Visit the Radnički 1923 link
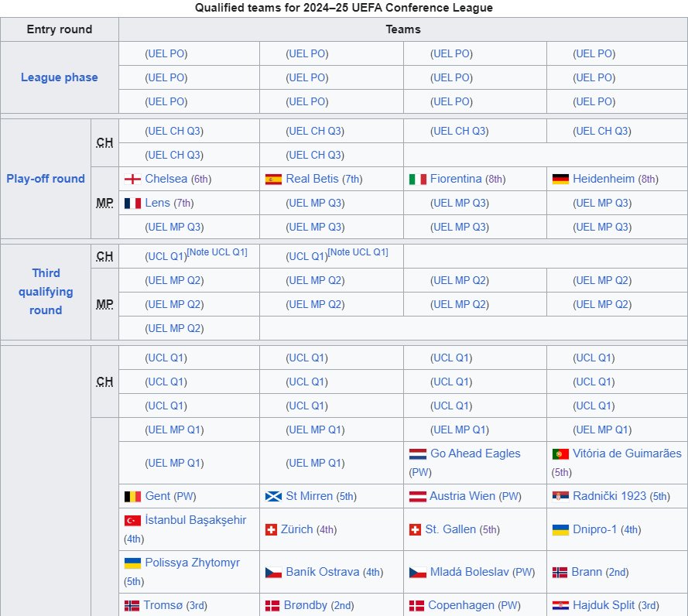This screenshot has height=616, width=688. (610, 496)
